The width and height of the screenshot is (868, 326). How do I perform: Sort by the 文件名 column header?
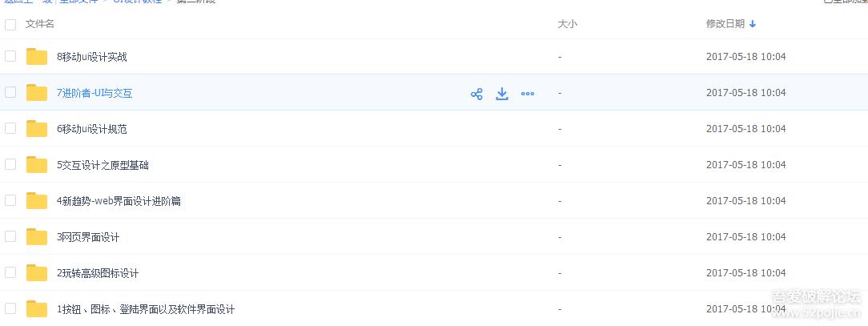pyautogui.click(x=40, y=24)
